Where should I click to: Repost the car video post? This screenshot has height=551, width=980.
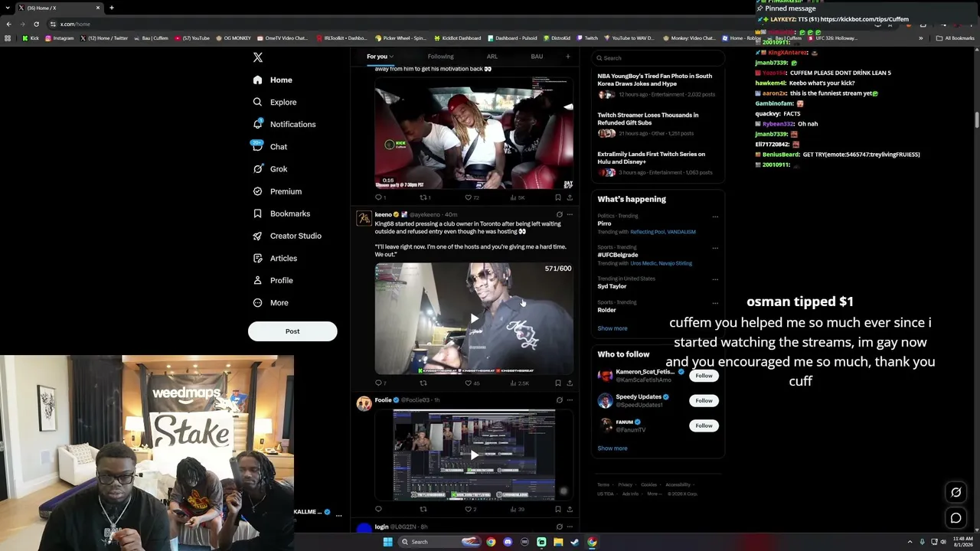tap(423, 197)
